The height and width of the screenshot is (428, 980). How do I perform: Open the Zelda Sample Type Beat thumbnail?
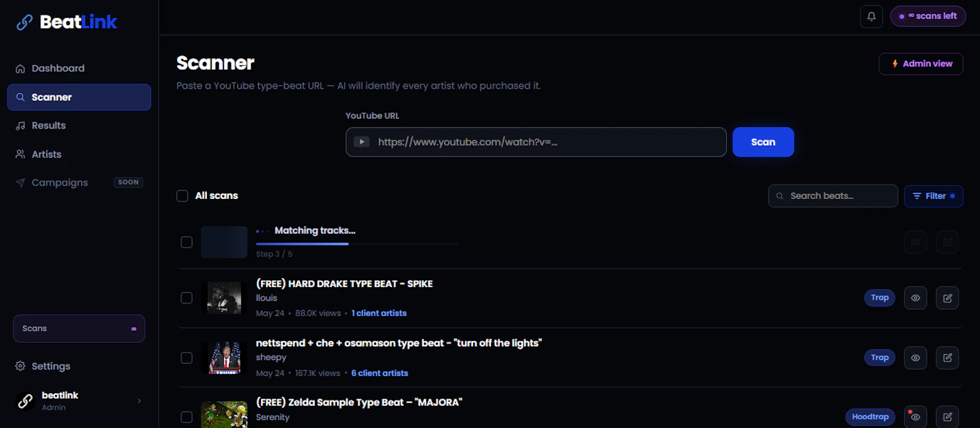tap(224, 415)
